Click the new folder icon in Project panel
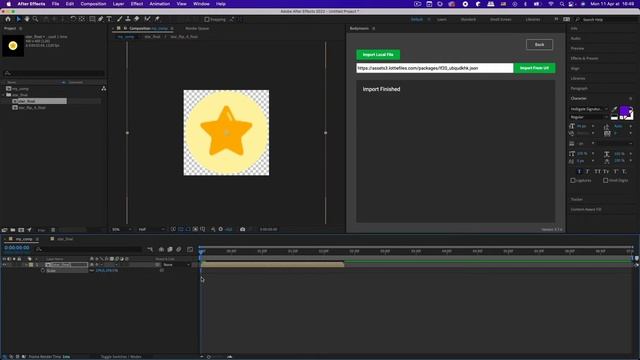The height and width of the screenshot is (360, 640). click(x=13, y=230)
